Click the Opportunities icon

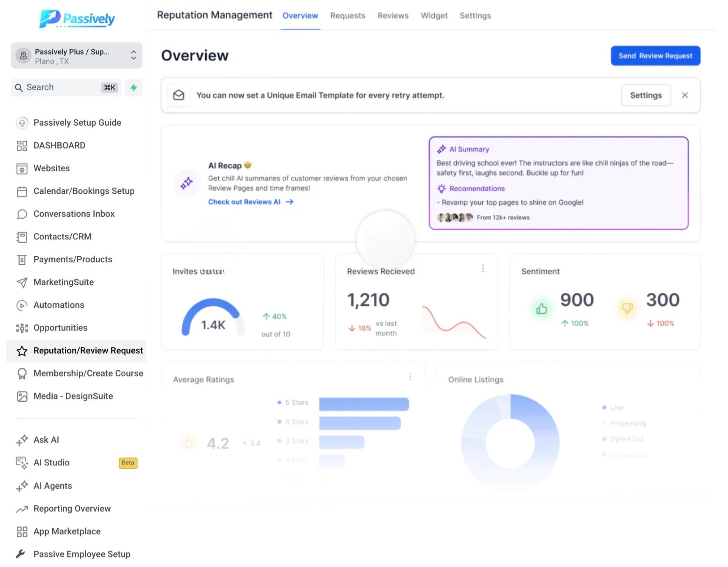pyautogui.click(x=22, y=328)
